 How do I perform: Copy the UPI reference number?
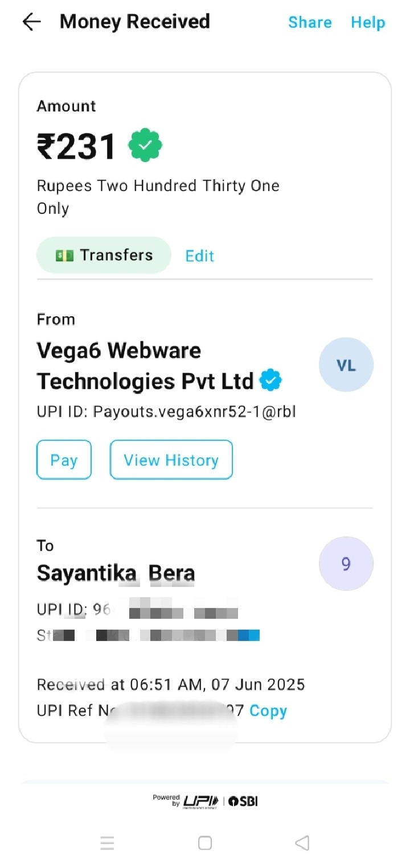coord(268,711)
